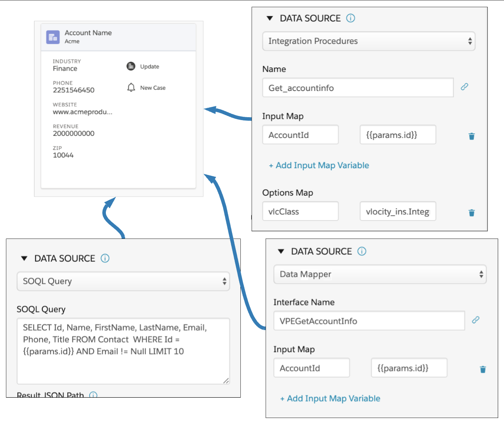Delete the AccountId input map in Integration Procedures
Viewport: 504px width, 423px height.
point(472,136)
